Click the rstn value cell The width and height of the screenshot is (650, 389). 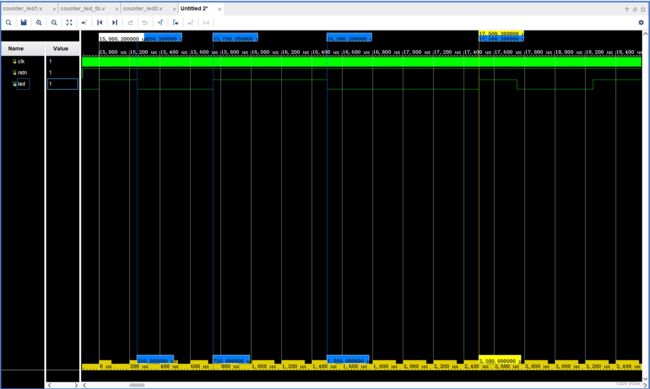pyautogui.click(x=62, y=73)
